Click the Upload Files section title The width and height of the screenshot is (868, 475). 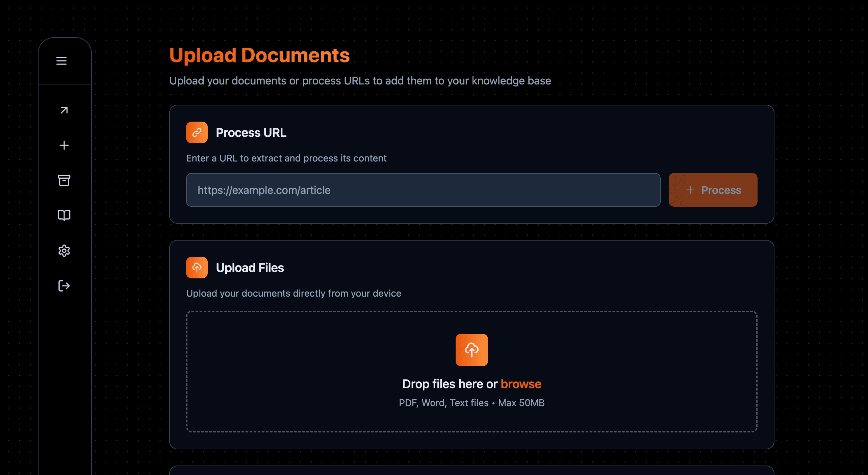coord(250,268)
